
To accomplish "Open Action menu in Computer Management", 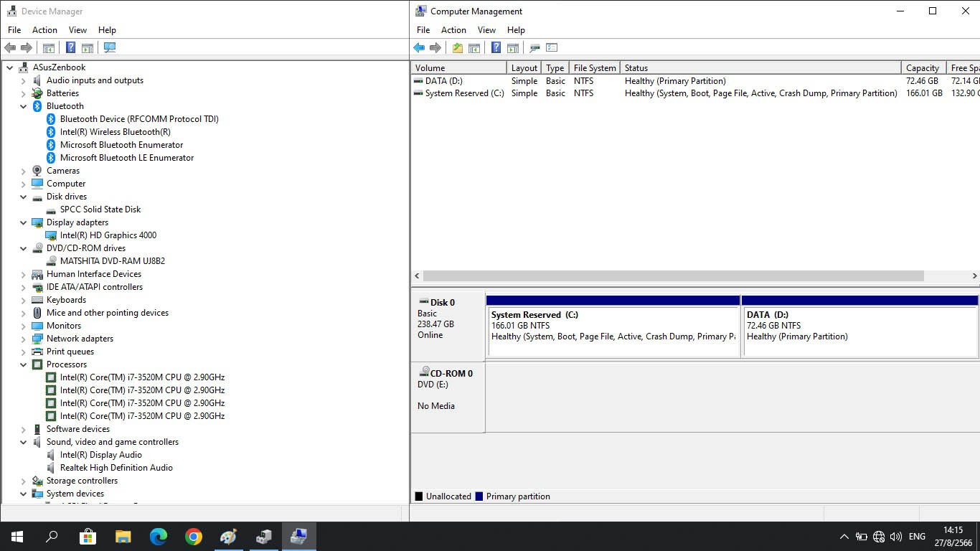I will (453, 30).
